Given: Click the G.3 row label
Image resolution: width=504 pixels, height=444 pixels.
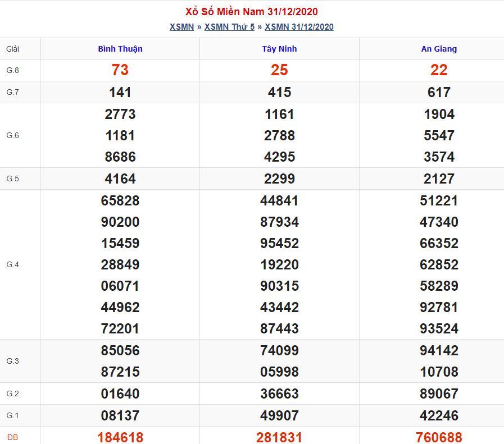Looking at the screenshot, I should pos(12,361).
